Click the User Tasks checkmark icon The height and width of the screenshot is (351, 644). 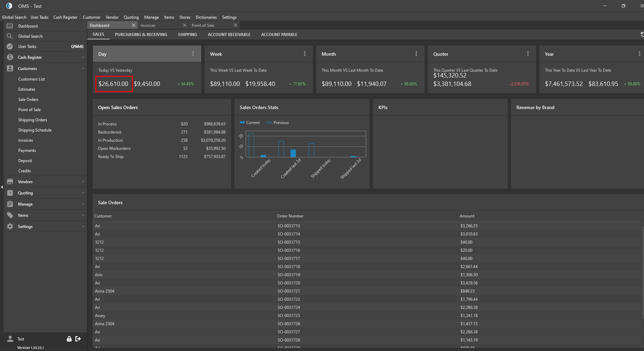click(10, 47)
